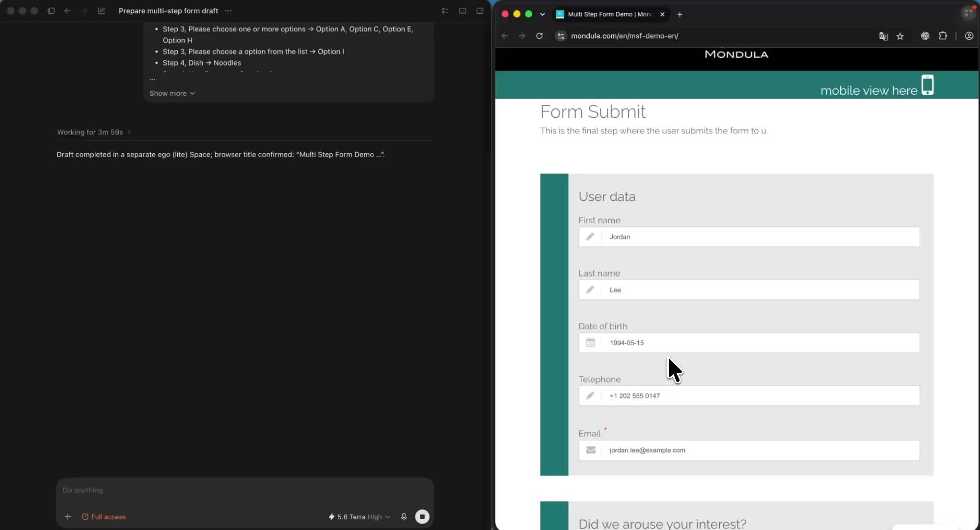Click into the Telephone field
The height and width of the screenshot is (530, 980).
click(749, 396)
